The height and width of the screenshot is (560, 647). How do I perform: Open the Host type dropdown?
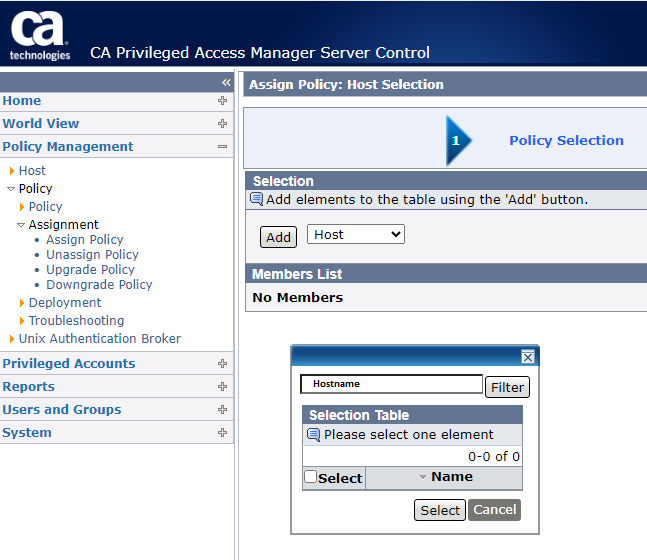355,235
